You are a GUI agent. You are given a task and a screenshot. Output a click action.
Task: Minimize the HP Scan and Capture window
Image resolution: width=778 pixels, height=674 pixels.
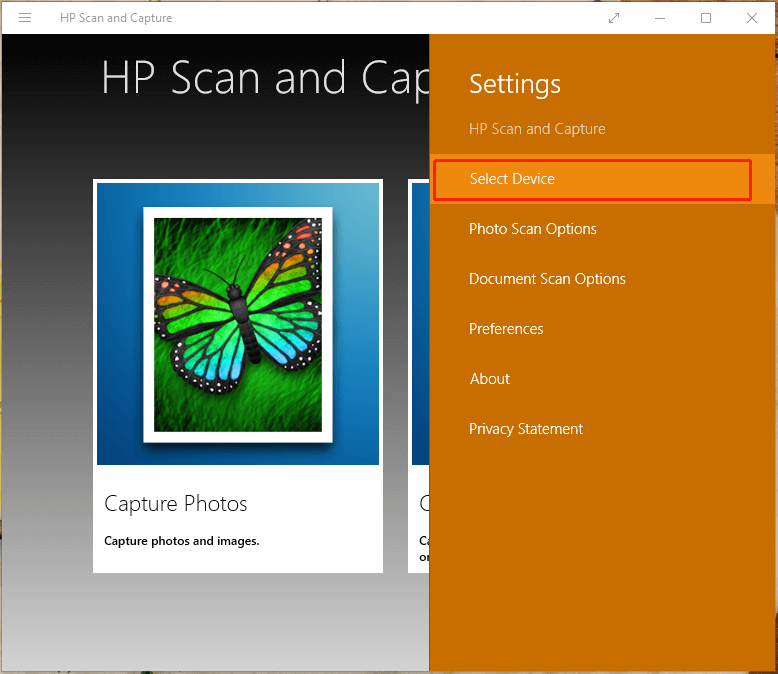coord(660,18)
